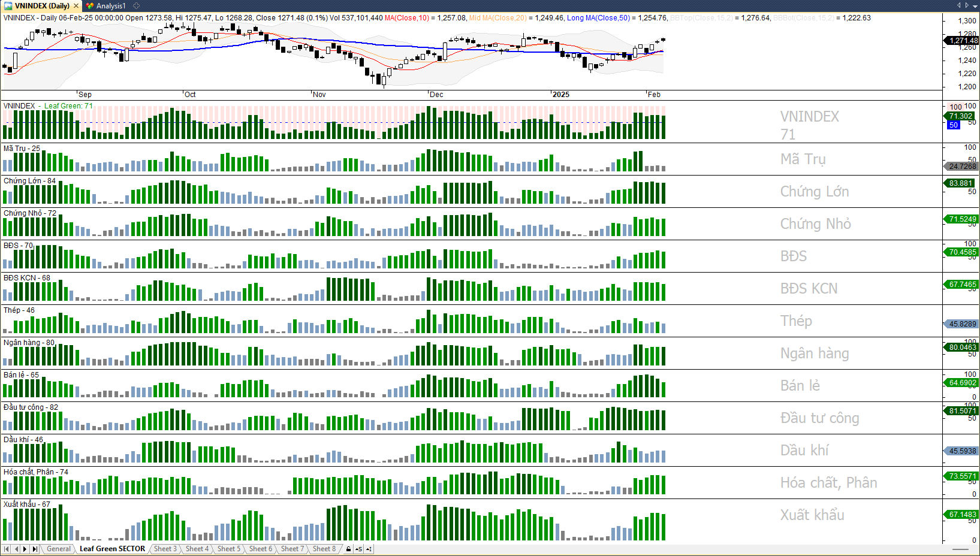This screenshot has width=980, height=556.
Task: Go to the previous chart sheet
Action: (x=16, y=549)
